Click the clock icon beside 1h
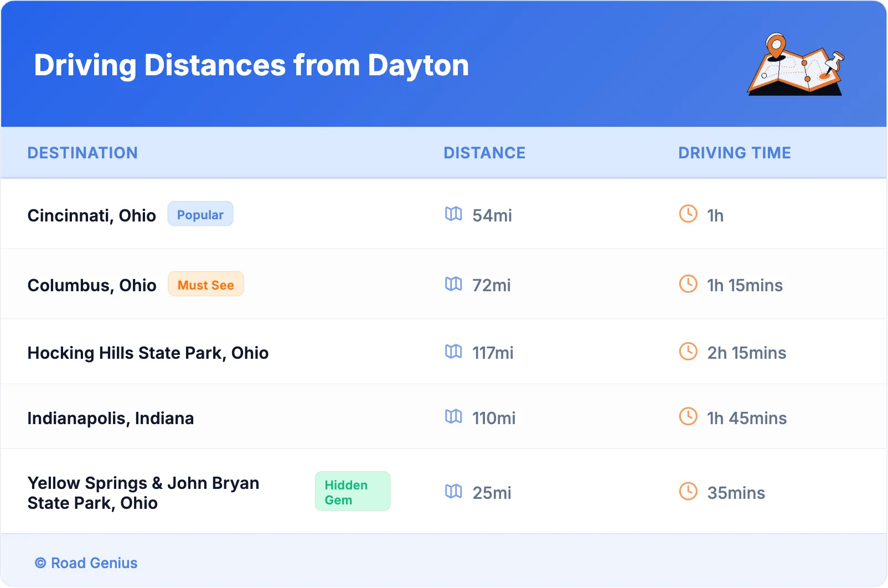 click(688, 214)
